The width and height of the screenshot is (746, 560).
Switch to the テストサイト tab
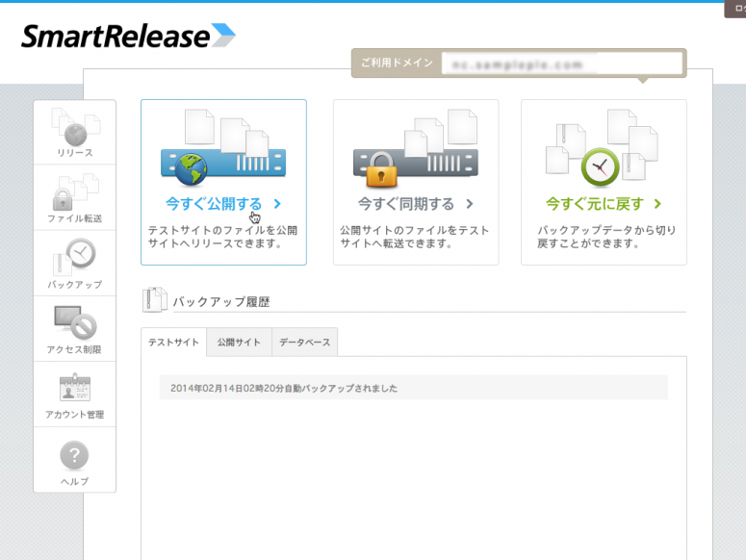point(174,343)
